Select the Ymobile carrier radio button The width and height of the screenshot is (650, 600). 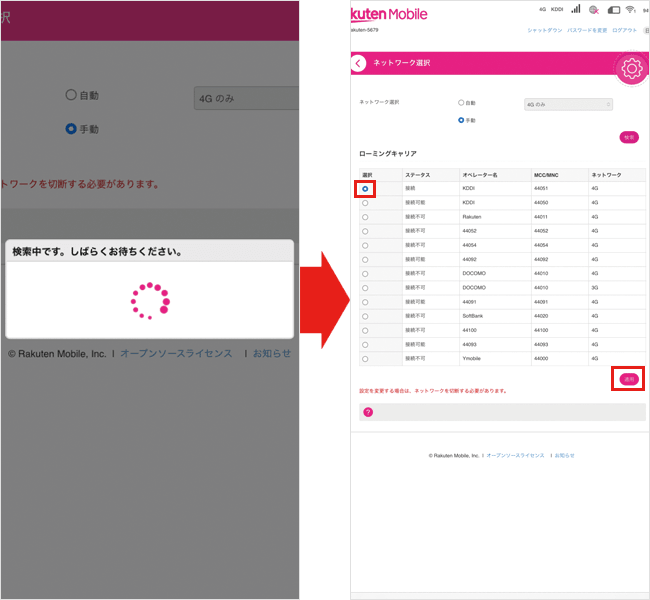tap(364, 358)
